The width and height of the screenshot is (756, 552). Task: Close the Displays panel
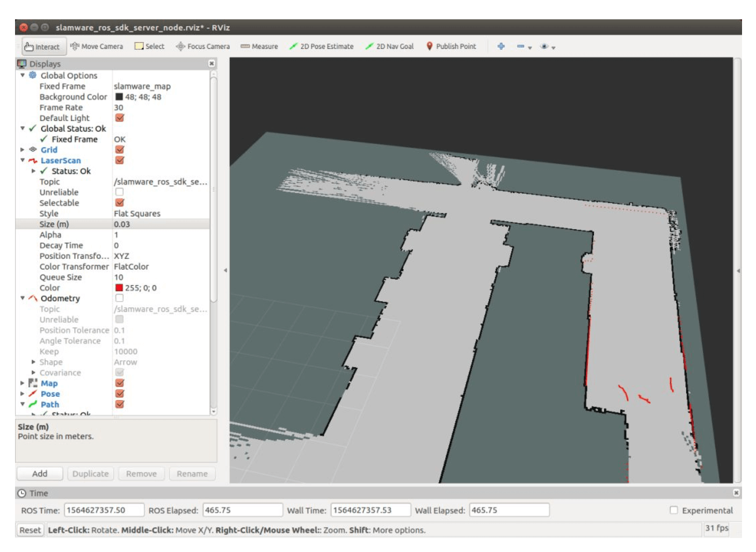click(x=212, y=63)
